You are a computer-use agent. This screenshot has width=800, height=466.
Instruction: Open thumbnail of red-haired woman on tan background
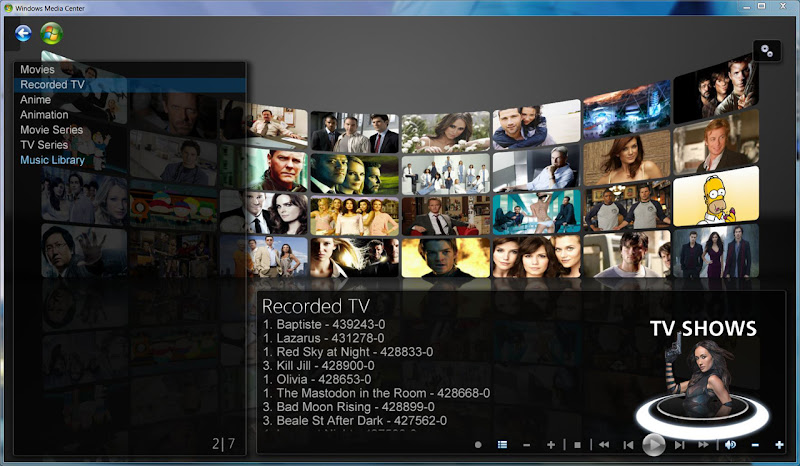[627, 158]
